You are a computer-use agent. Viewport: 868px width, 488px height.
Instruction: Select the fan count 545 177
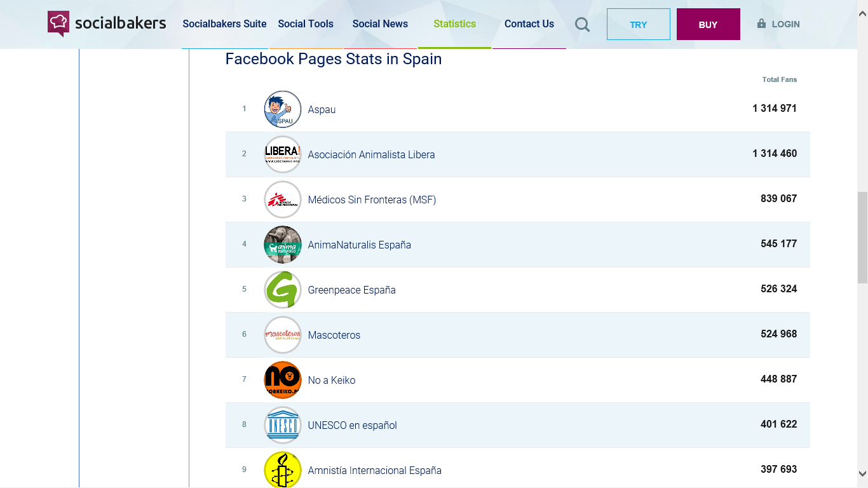point(778,243)
